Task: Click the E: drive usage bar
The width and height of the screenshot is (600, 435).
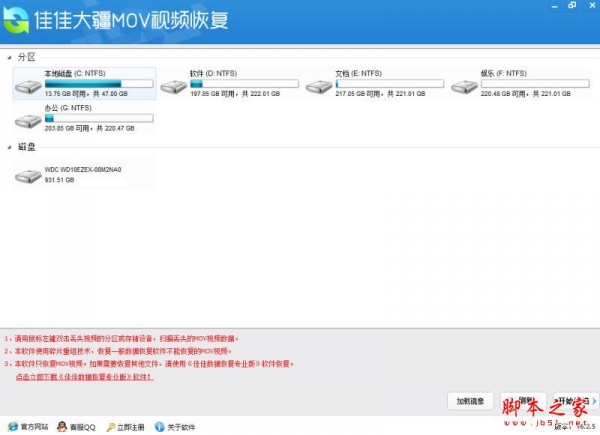Action: coord(390,83)
